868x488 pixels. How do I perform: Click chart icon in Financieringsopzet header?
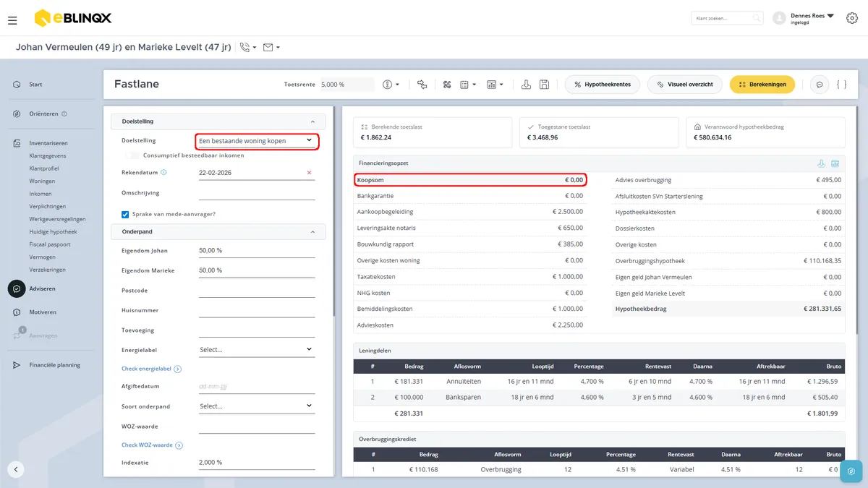pyautogui.click(x=835, y=163)
